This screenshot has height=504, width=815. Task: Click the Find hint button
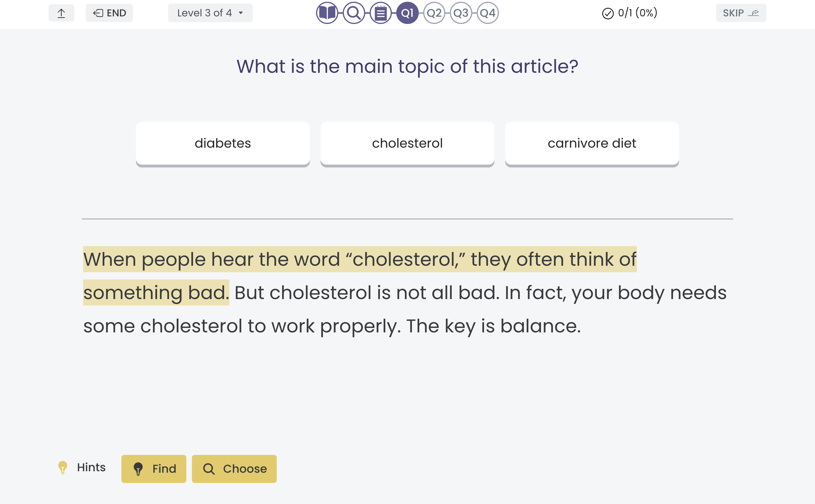coord(154,469)
